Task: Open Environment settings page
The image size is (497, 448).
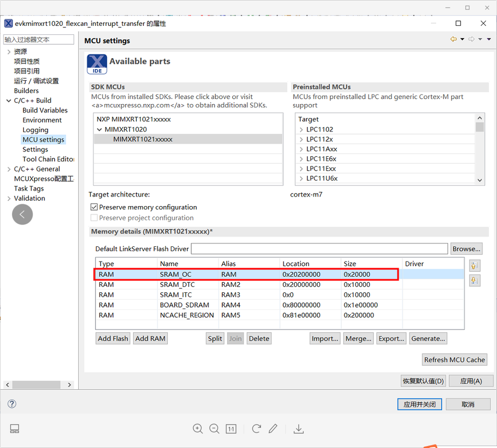Action: pos(42,120)
